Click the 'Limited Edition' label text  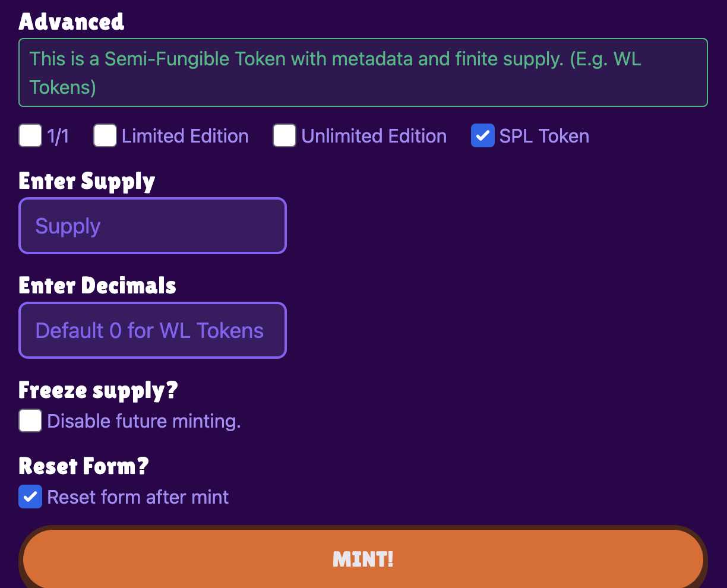(x=185, y=136)
